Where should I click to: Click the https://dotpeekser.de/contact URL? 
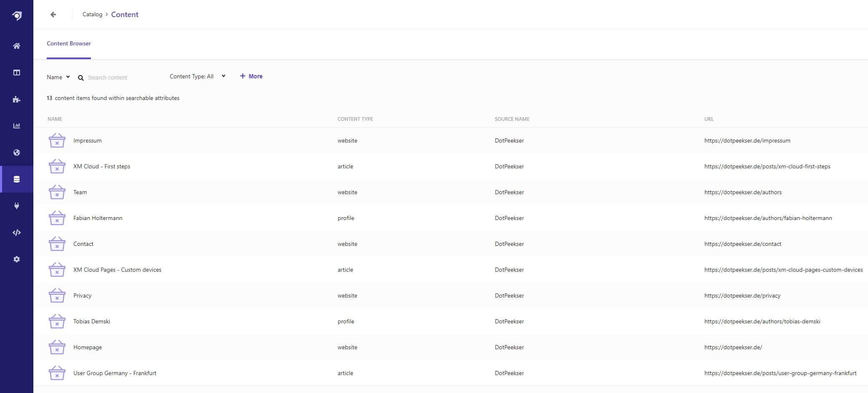pos(742,244)
